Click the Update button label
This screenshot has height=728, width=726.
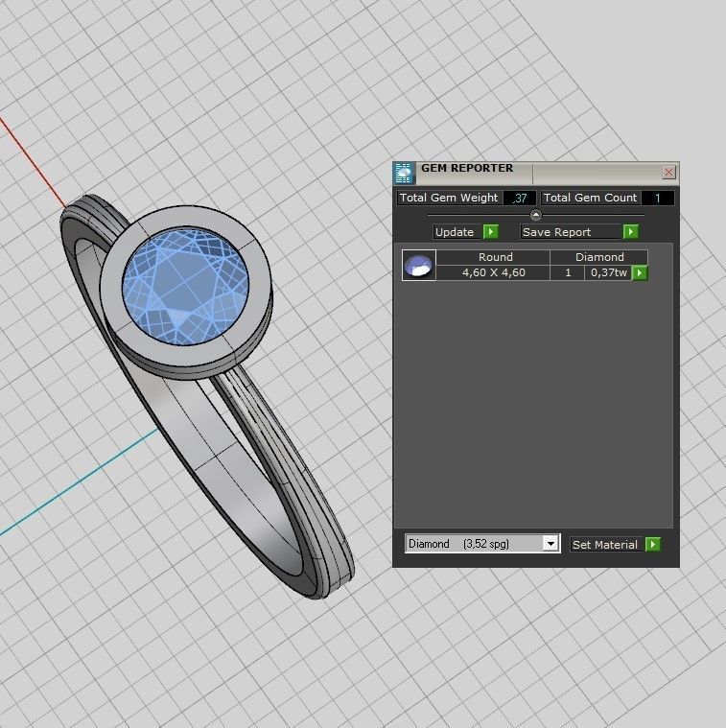pyautogui.click(x=455, y=232)
